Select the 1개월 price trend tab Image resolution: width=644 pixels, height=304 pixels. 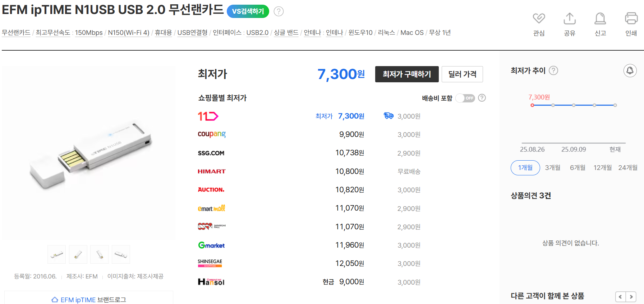[x=525, y=168]
